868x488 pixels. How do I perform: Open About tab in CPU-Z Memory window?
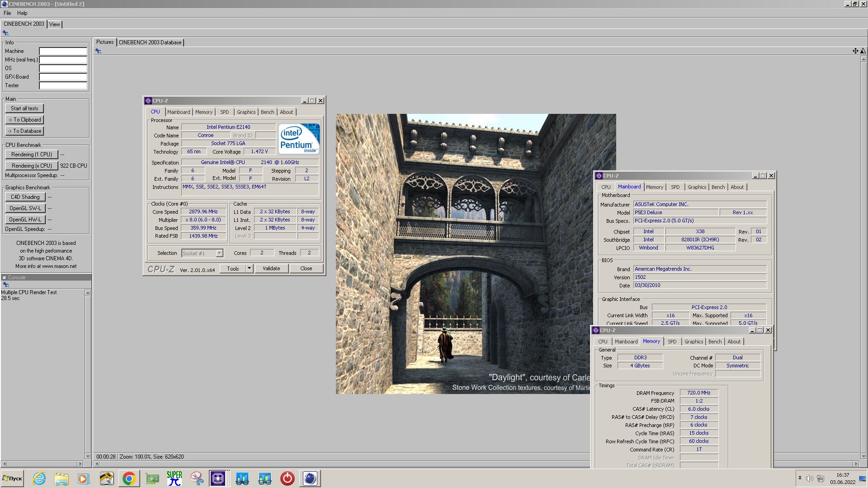point(734,342)
